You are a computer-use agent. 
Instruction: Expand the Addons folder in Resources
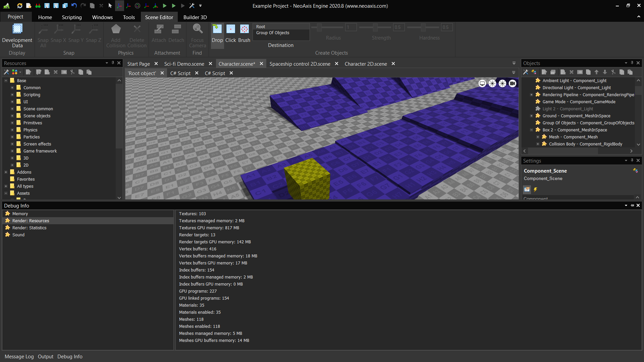click(6, 172)
